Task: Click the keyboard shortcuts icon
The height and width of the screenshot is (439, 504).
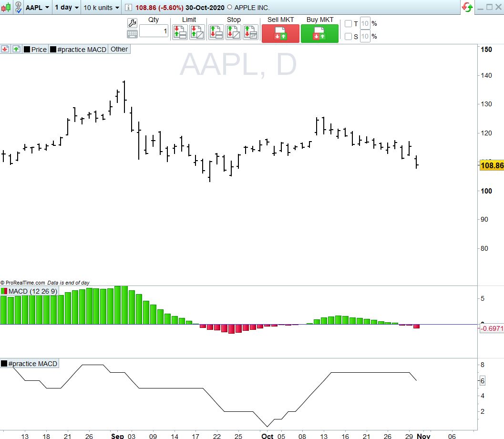Action: click(x=132, y=34)
